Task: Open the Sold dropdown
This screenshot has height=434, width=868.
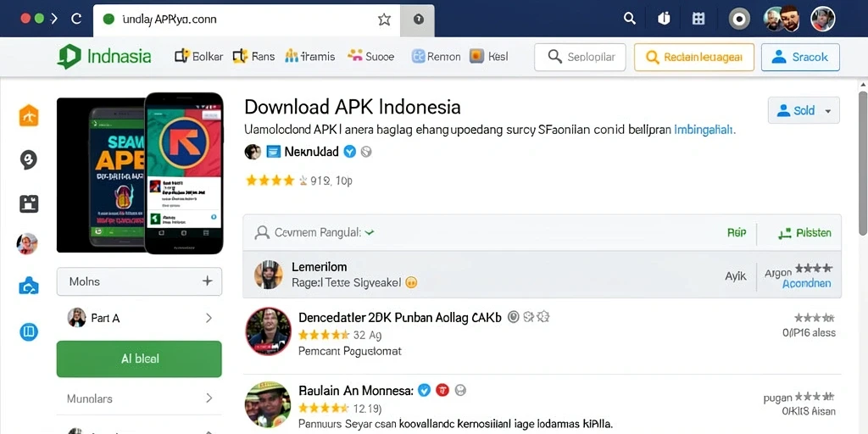Action: 804,110
